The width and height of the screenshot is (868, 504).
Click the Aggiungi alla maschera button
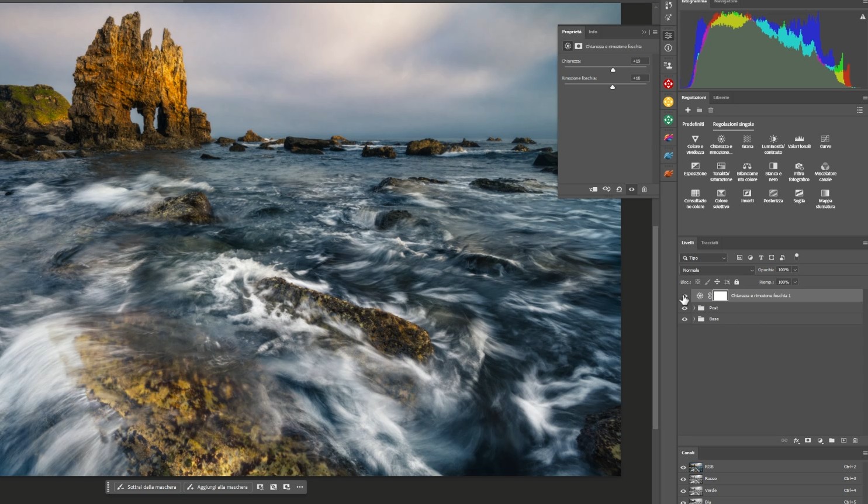(217, 487)
